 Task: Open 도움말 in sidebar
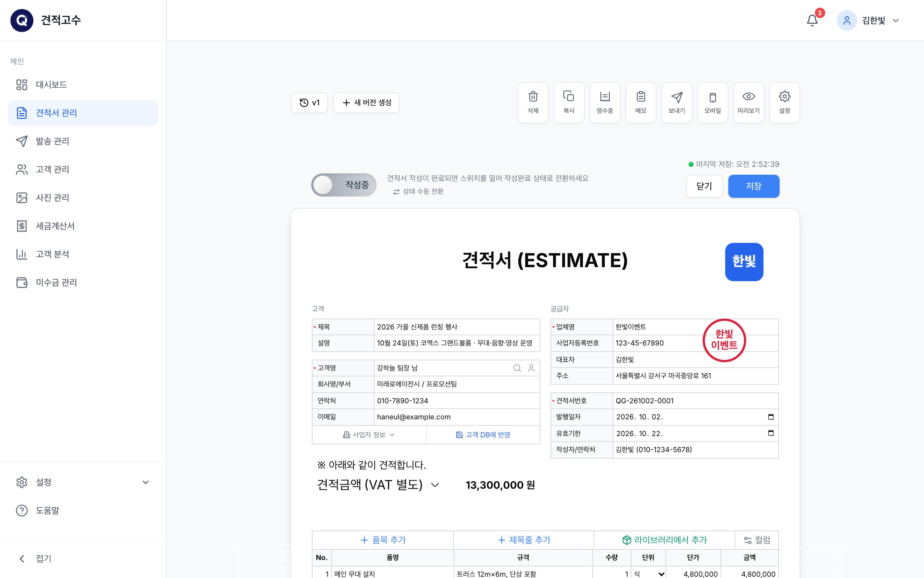[83, 510]
